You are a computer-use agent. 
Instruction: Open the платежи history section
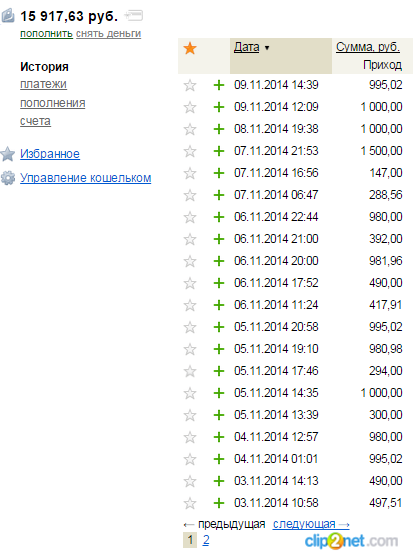43,84
